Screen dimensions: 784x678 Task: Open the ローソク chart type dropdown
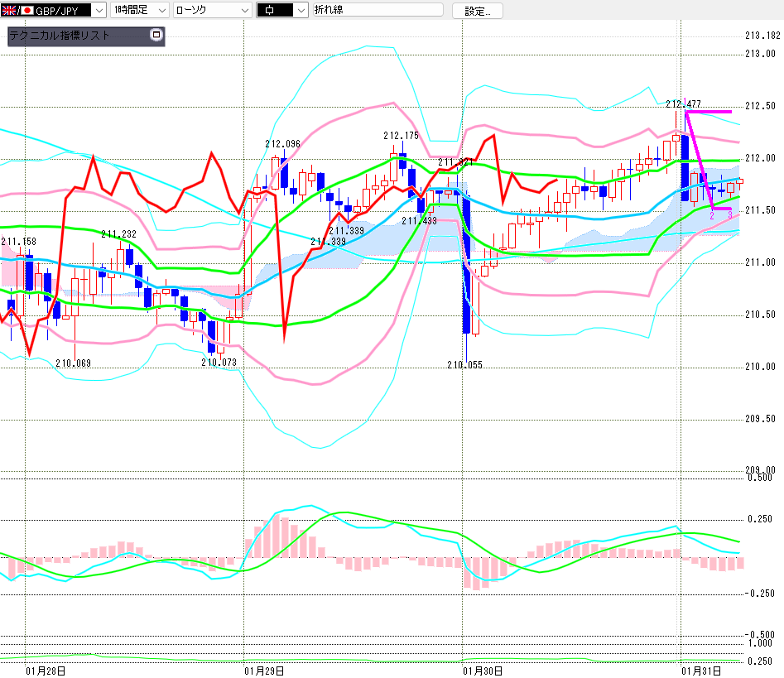(243, 11)
